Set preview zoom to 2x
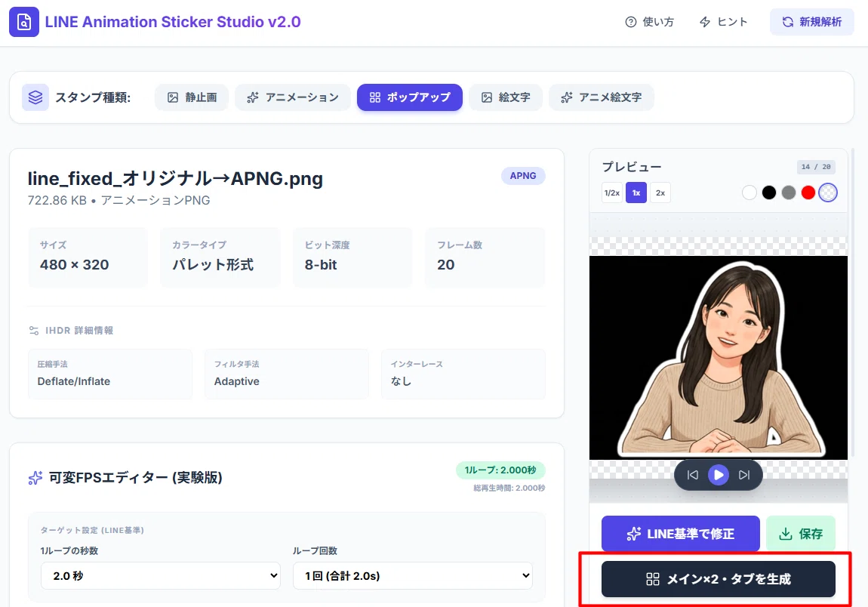The image size is (868, 607). (x=660, y=193)
